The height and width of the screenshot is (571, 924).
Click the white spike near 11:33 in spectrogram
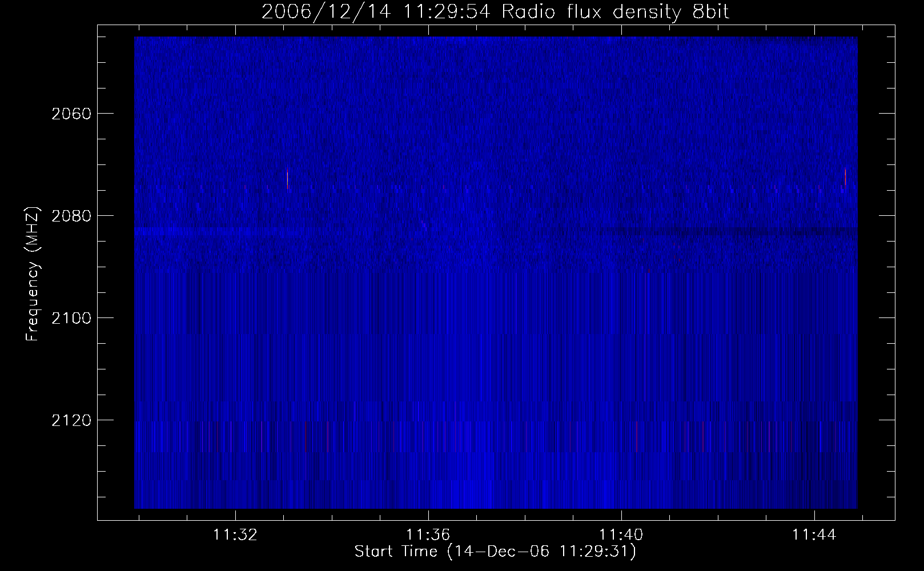(x=287, y=179)
